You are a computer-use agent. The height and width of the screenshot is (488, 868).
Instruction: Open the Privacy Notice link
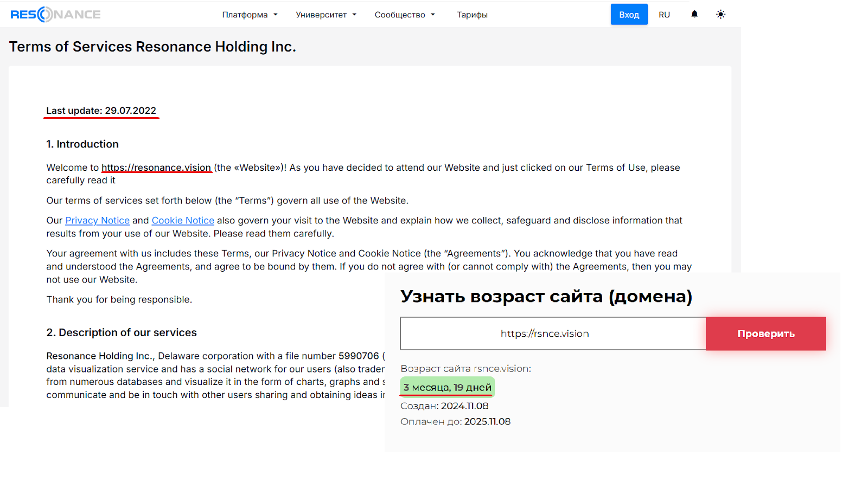97,221
